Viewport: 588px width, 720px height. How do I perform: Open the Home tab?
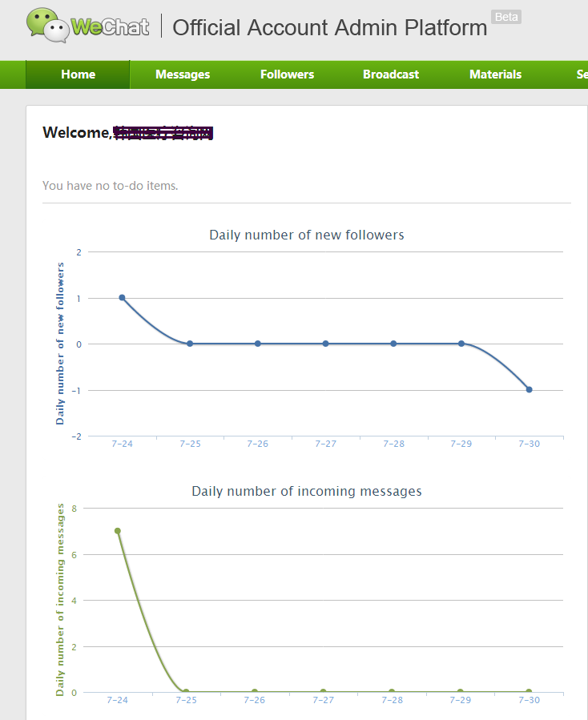(x=78, y=74)
